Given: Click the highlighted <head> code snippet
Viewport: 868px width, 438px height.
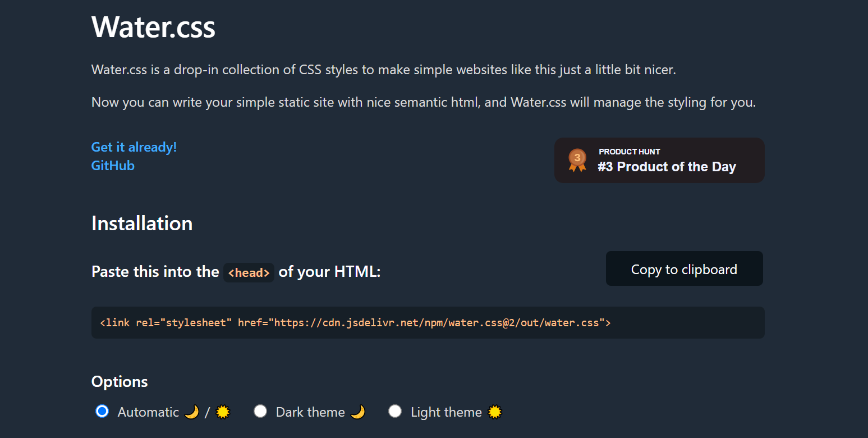Looking at the screenshot, I should coord(249,272).
